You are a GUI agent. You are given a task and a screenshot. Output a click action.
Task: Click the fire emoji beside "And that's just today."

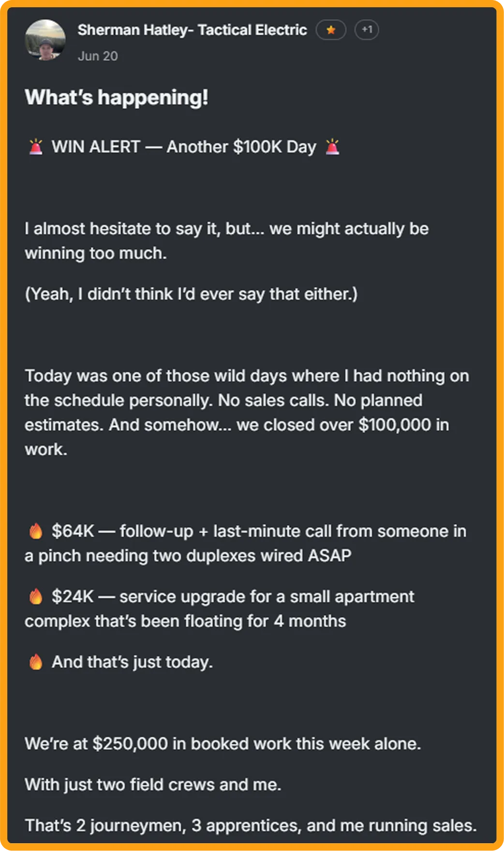[36, 662]
